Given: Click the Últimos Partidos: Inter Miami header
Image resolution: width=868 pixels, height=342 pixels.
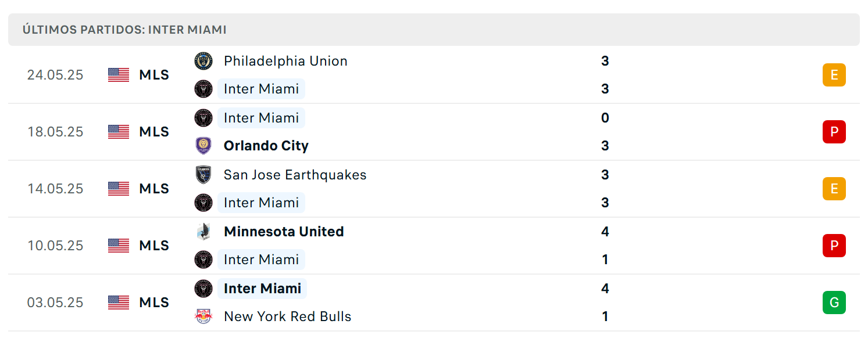Looking at the screenshot, I should (124, 30).
